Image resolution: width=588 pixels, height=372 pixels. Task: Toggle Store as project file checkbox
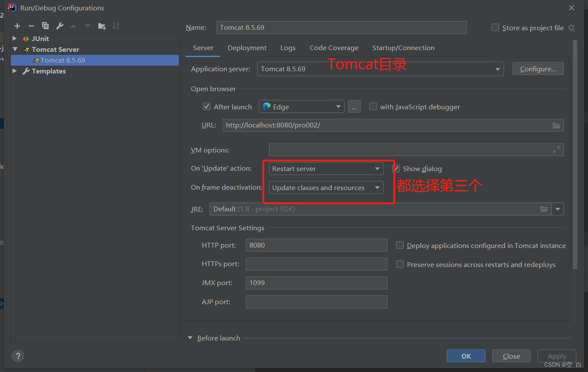coord(495,27)
